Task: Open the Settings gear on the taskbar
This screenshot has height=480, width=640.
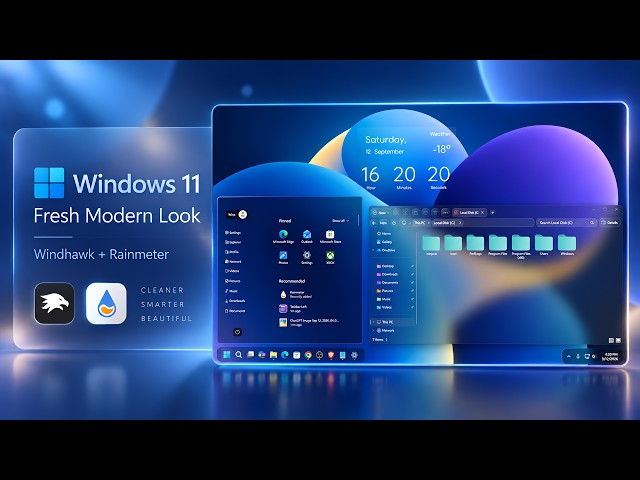Action: coord(354,355)
